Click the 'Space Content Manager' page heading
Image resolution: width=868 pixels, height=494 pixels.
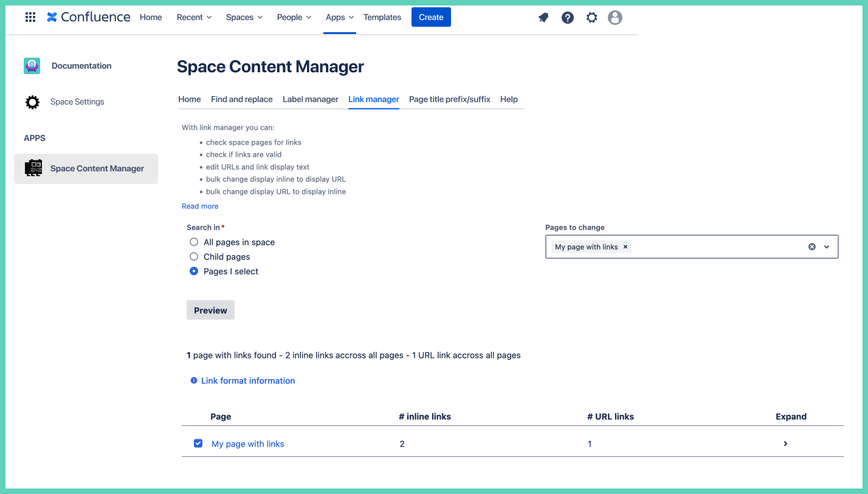270,67
